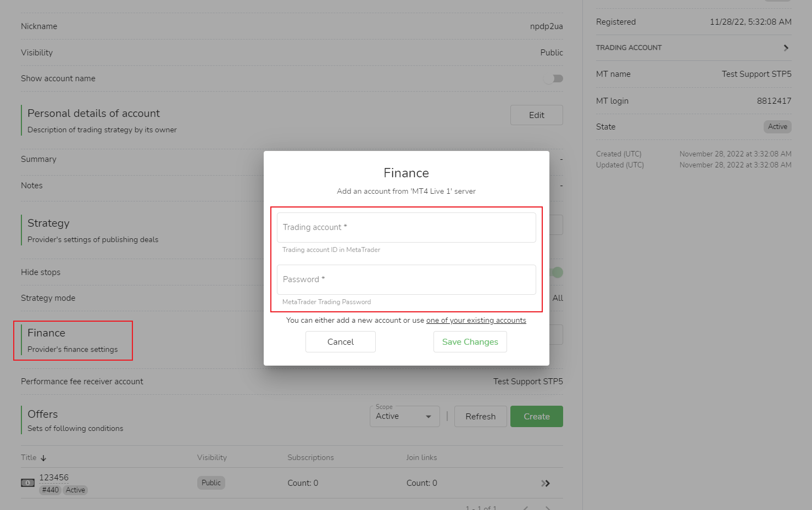Follow the 'one of your existing accounts' link
The image size is (812, 510).
coord(476,321)
